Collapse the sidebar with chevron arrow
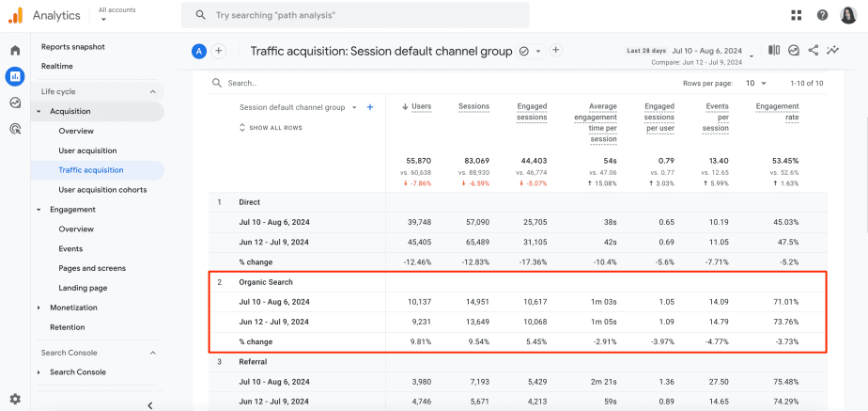Screen dimensions: 868x411 [150, 405]
